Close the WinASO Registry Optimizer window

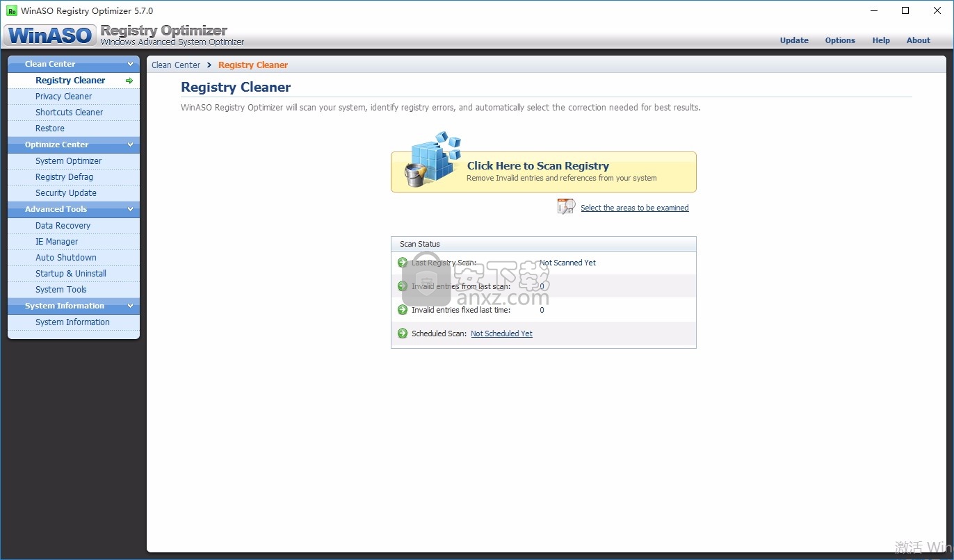[937, 10]
